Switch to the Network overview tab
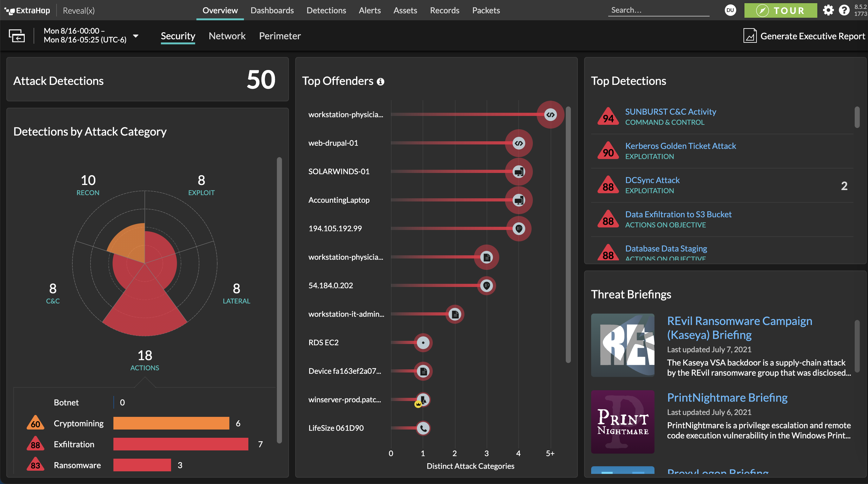The width and height of the screenshot is (868, 484). pyautogui.click(x=227, y=36)
